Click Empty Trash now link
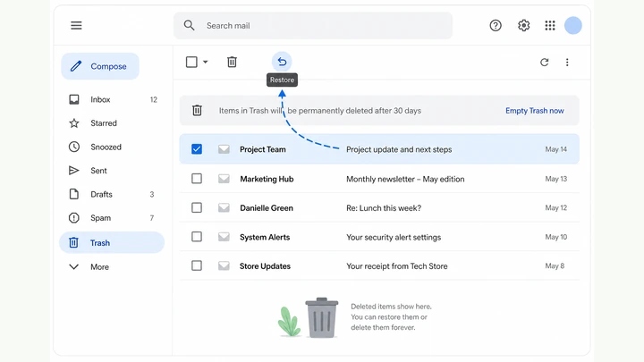This screenshot has height=362, width=644. pyautogui.click(x=534, y=111)
